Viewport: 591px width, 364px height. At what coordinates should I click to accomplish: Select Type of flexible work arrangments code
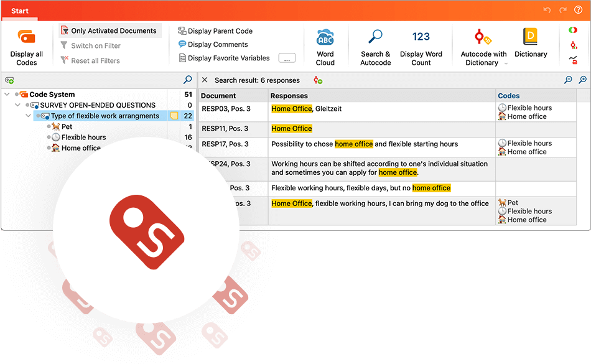coord(105,116)
